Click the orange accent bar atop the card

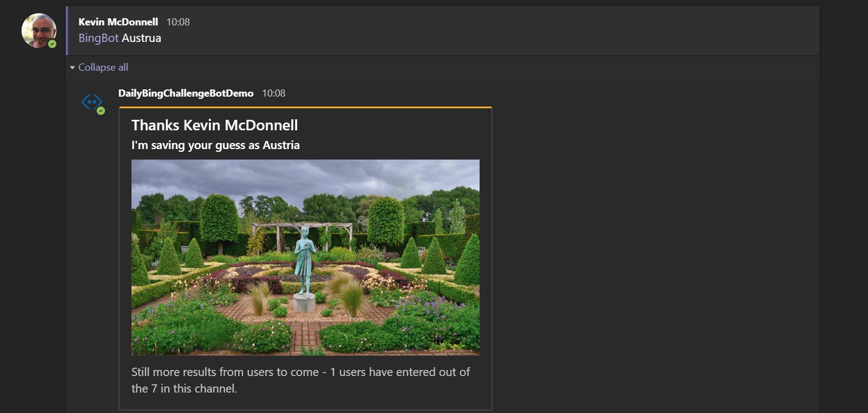(305, 107)
